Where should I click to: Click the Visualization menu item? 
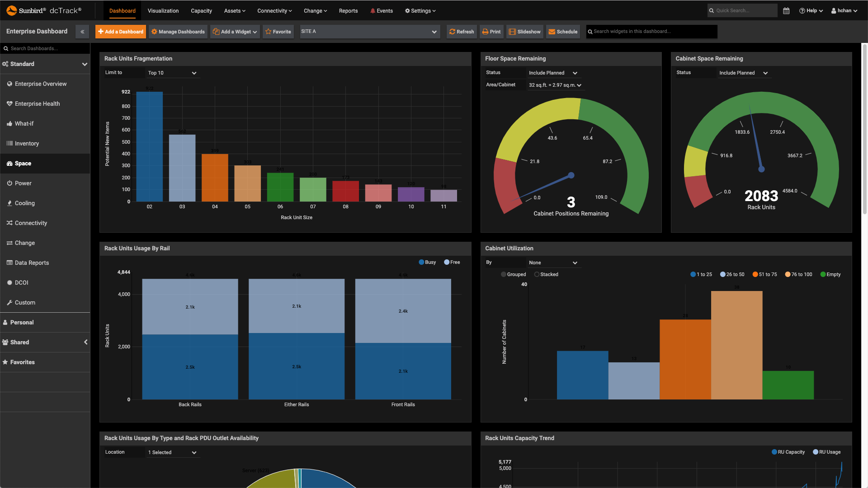[163, 10]
